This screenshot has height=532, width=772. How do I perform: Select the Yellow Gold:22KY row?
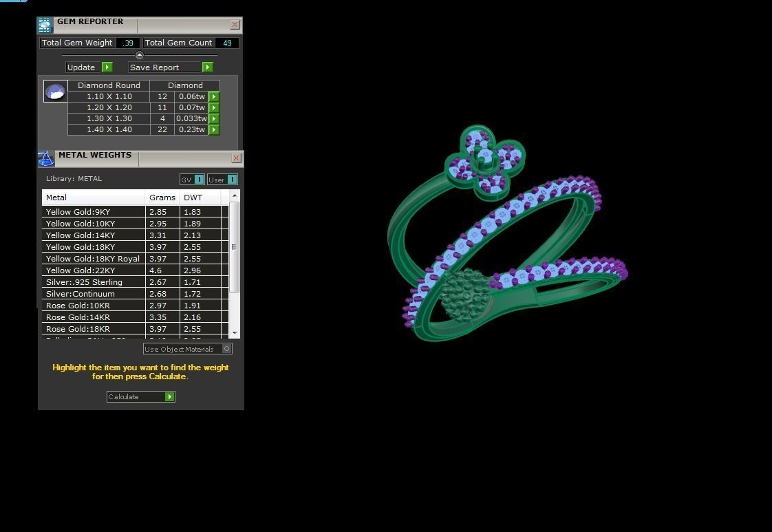(135, 270)
